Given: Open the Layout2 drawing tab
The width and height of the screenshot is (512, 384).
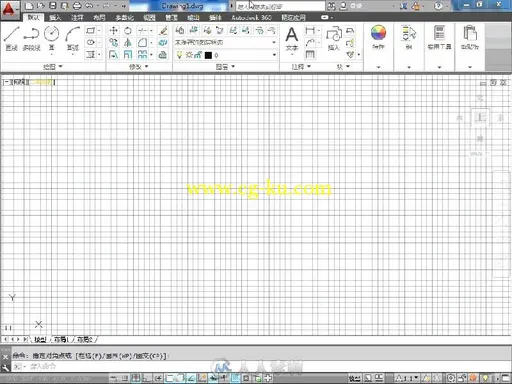Looking at the screenshot, I should coord(85,339).
